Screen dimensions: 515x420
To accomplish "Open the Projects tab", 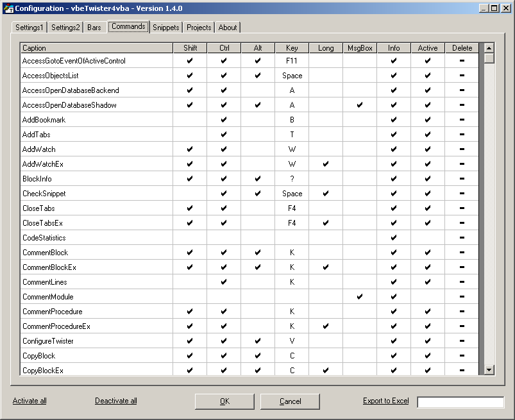I will [199, 28].
